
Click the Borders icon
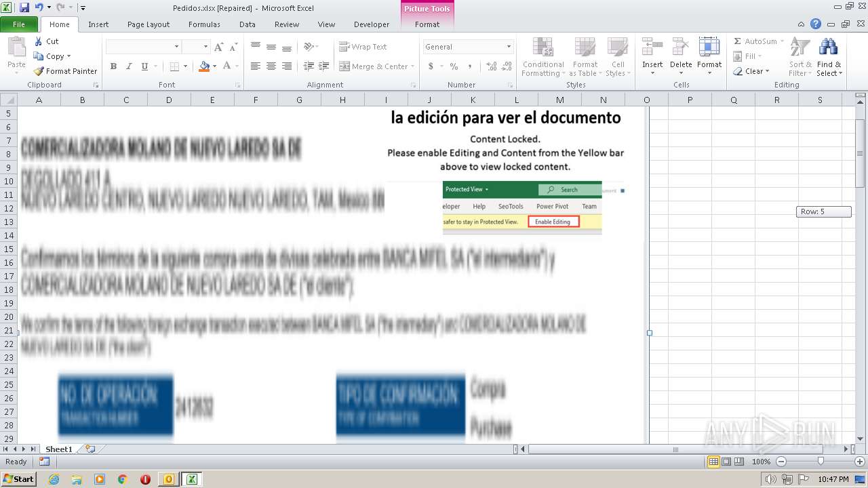[174, 66]
